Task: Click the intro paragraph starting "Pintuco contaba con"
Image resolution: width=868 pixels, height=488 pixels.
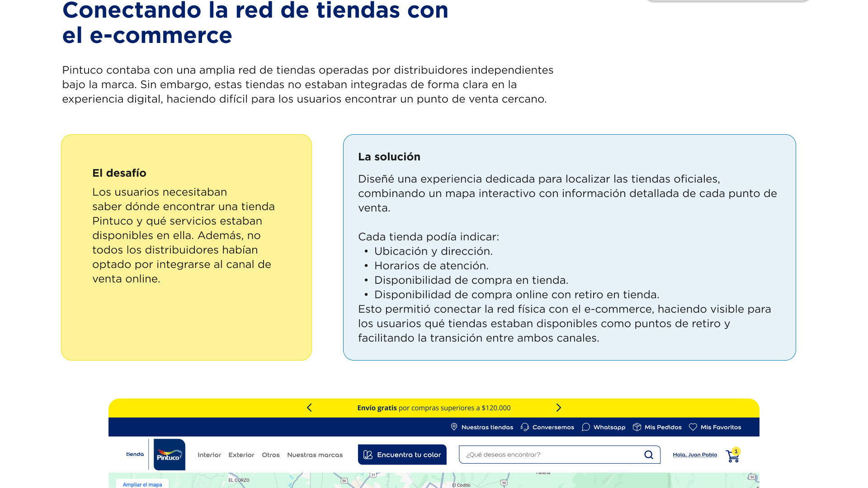Action: (308, 84)
